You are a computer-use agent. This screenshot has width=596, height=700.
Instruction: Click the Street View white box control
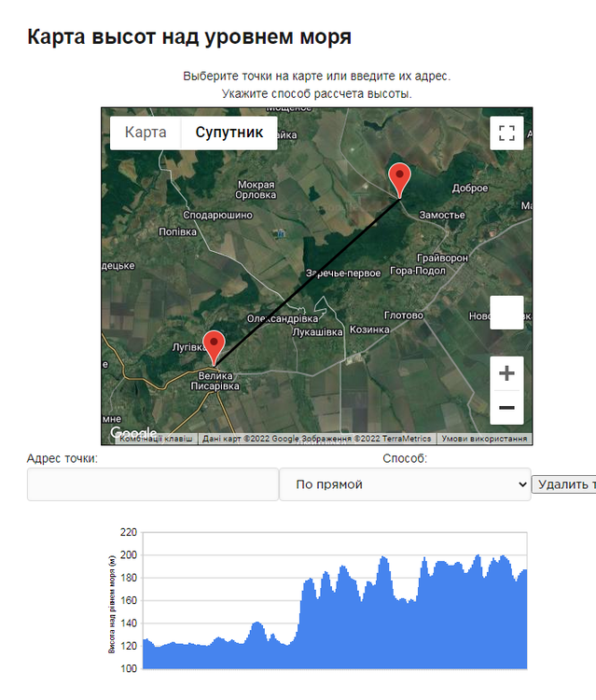click(x=506, y=312)
